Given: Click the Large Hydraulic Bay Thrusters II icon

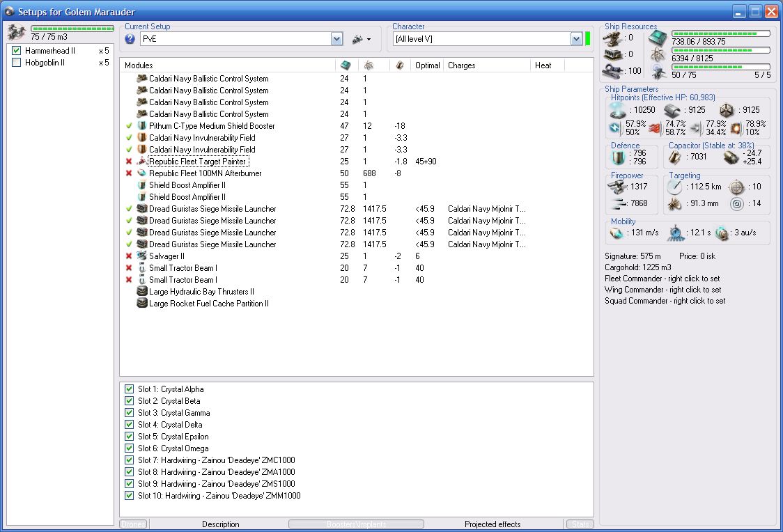Looking at the screenshot, I should pos(142,292).
